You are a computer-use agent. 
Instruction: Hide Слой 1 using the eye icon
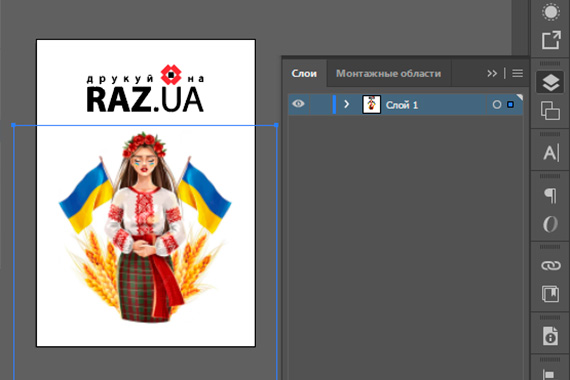point(298,104)
